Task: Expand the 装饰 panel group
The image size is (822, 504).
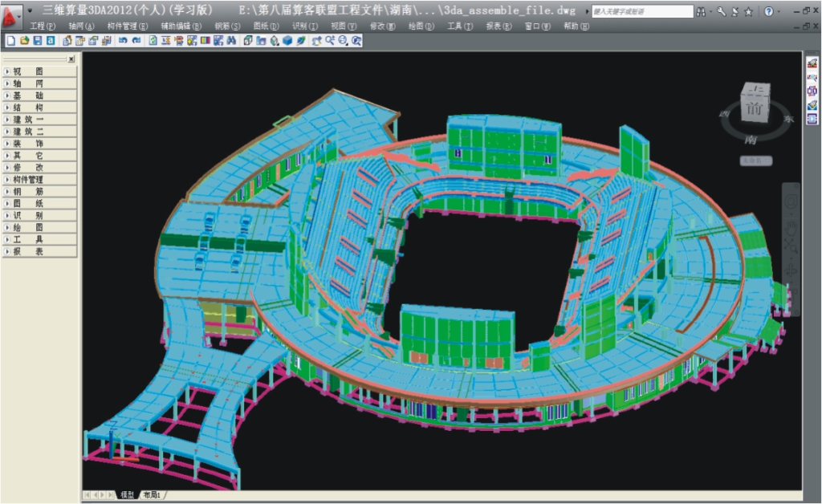Action: [39, 144]
